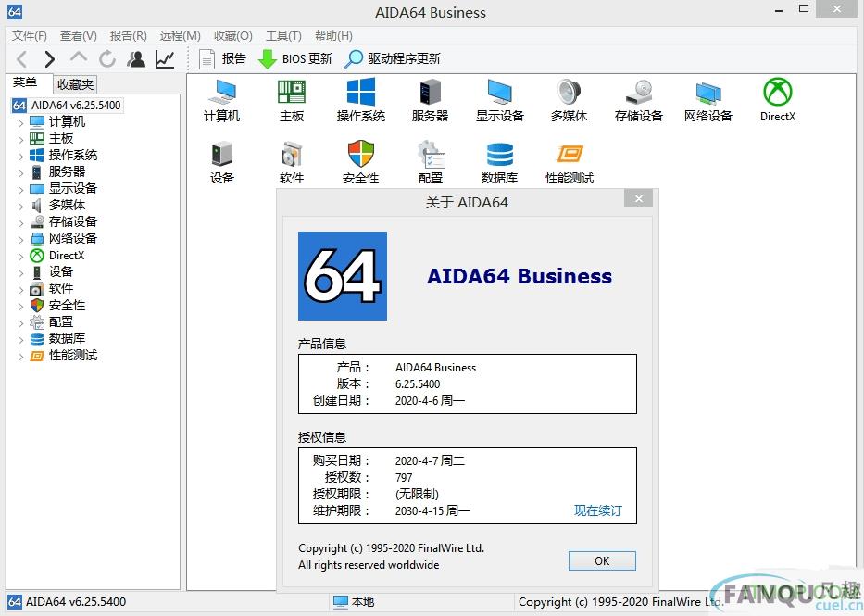Open the 配置 icon in the main panel

(431, 162)
